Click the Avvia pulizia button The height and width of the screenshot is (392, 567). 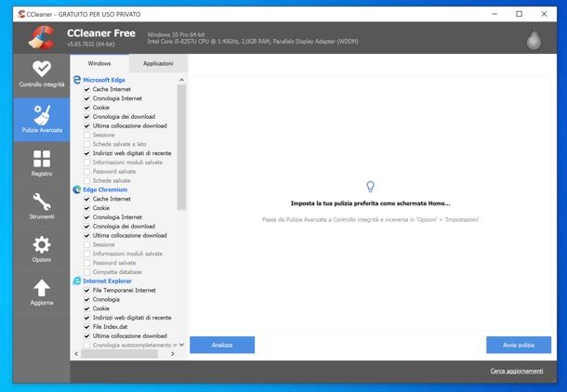(519, 345)
